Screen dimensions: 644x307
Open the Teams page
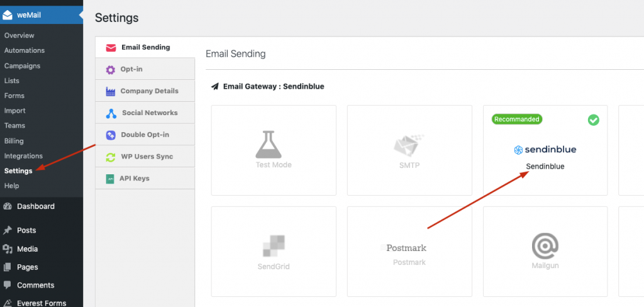tap(14, 125)
